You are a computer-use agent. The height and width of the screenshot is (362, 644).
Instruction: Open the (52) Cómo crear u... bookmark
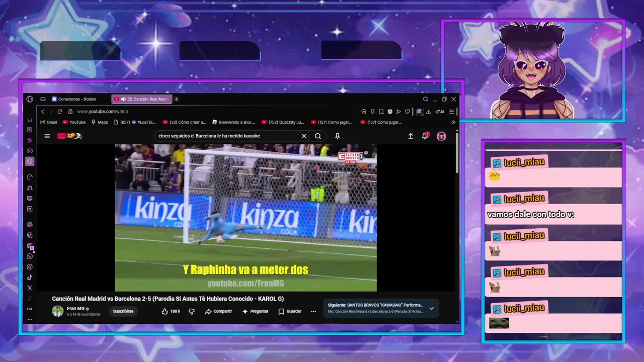point(185,122)
